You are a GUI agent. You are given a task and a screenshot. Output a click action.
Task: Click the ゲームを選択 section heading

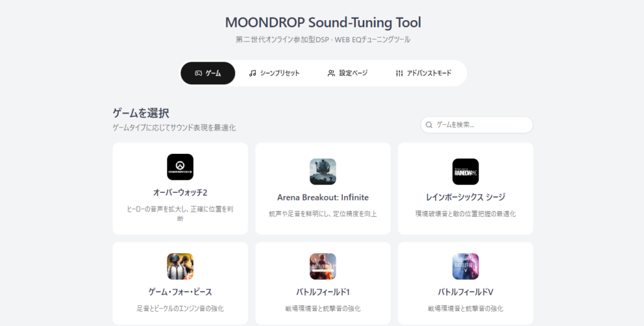tap(141, 113)
